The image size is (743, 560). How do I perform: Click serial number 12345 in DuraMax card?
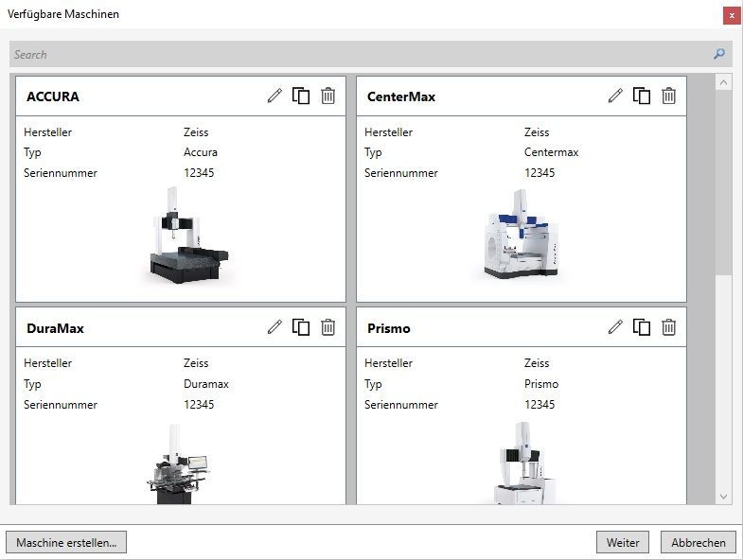coord(199,404)
